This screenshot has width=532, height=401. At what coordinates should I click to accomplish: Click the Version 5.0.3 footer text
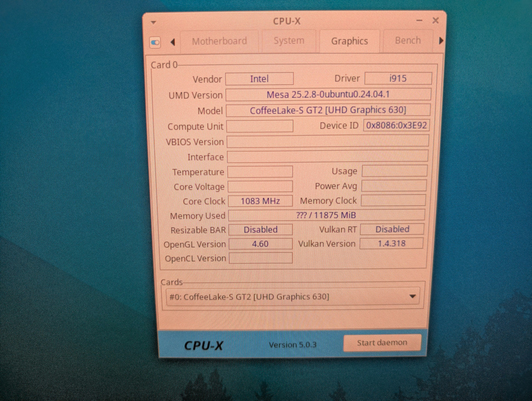click(x=293, y=345)
